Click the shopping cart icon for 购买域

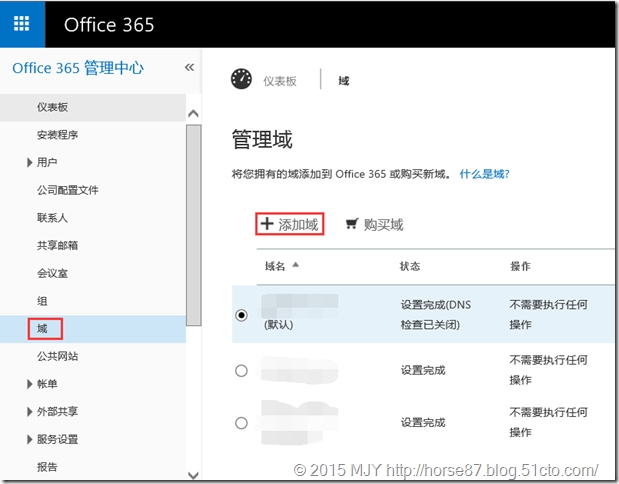click(x=352, y=224)
